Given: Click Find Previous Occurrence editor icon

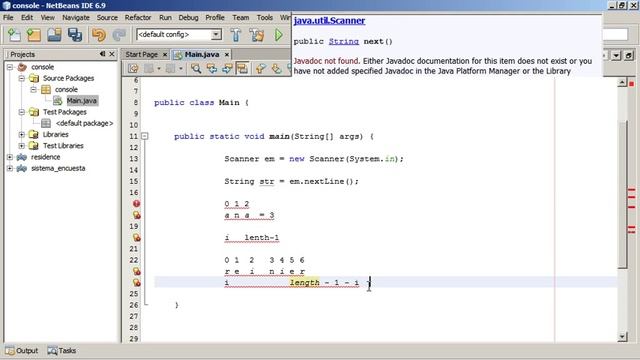Looking at the screenshot, I should [212, 69].
